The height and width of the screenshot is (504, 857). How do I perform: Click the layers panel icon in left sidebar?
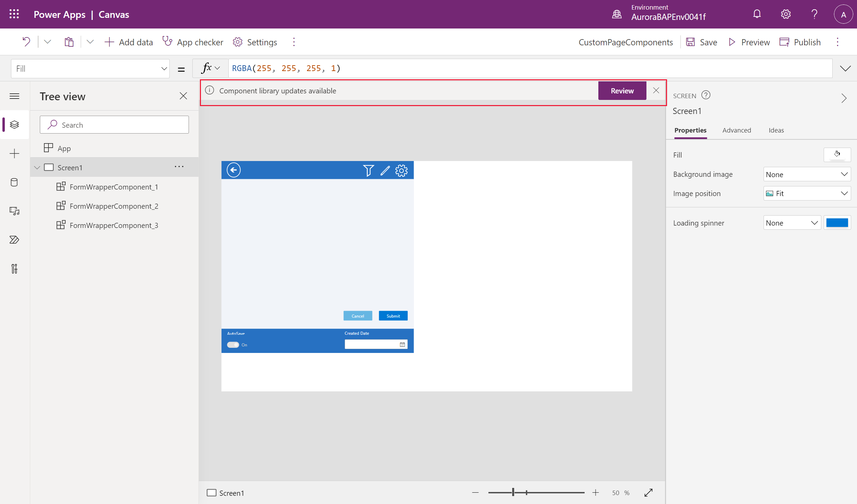tap(14, 124)
